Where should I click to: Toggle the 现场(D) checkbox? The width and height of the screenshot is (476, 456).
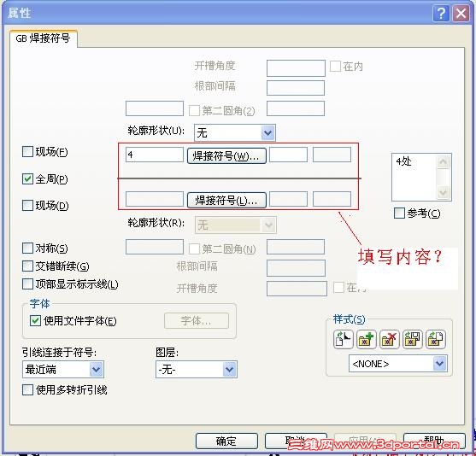pyautogui.click(x=27, y=206)
